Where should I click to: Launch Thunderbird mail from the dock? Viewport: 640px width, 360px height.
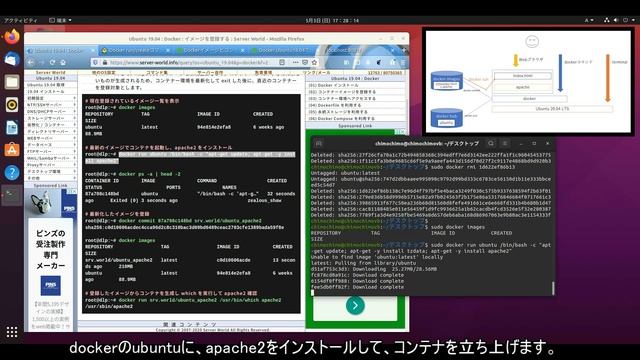12,59
